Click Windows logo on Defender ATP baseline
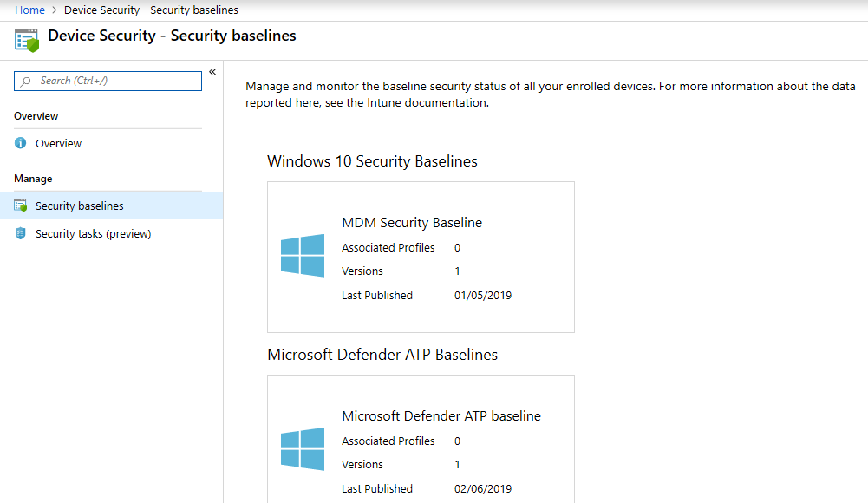This screenshot has width=868, height=503. tap(303, 449)
